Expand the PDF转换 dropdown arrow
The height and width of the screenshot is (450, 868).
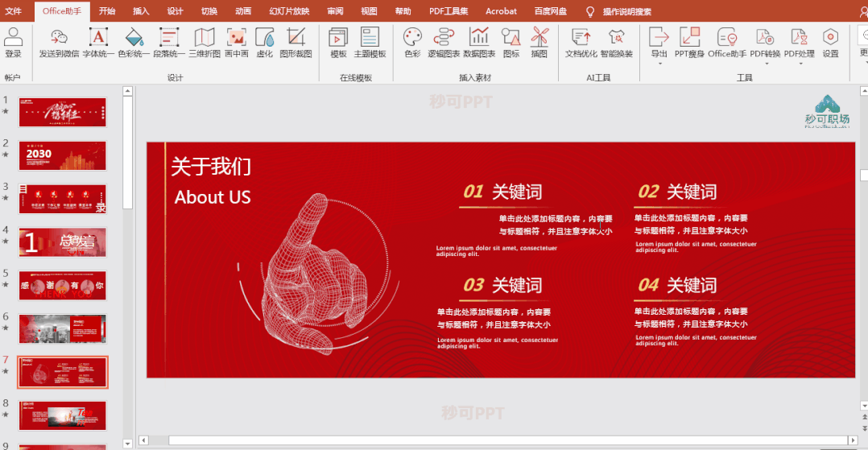coord(767,64)
